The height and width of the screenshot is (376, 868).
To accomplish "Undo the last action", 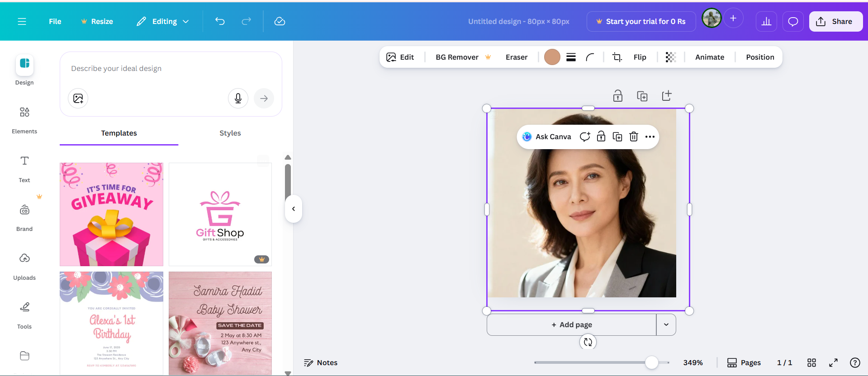I will 220,21.
